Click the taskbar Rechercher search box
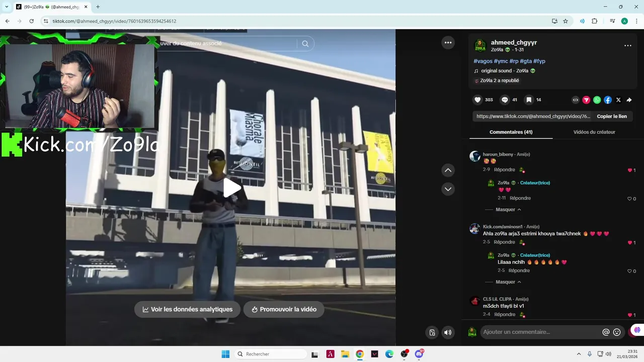644x362 pixels. click(271, 354)
